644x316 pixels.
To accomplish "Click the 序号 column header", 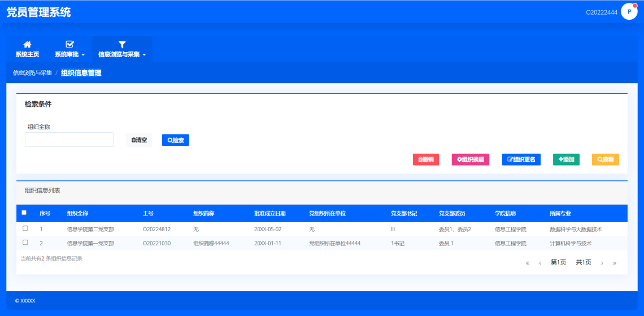I will [45, 213].
